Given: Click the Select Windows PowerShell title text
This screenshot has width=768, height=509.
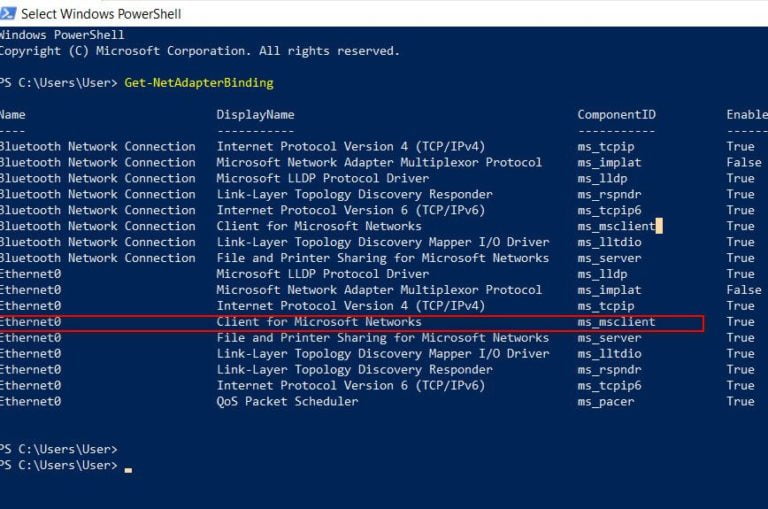Looking at the screenshot, I should click(x=101, y=14).
